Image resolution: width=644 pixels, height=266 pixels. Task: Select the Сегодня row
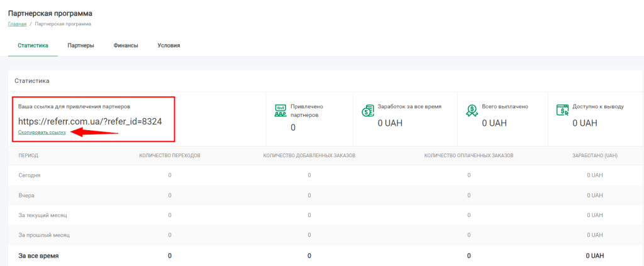coord(30,175)
